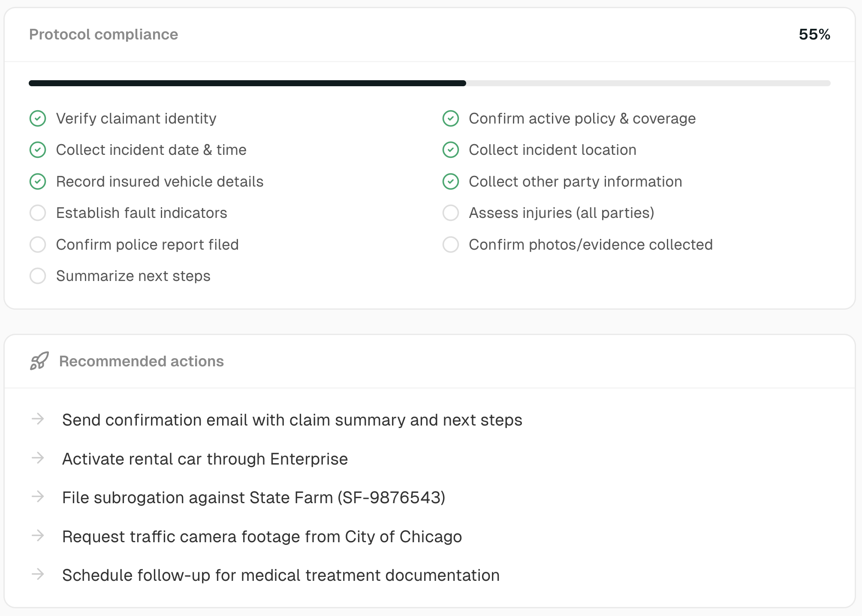Uncheck Record insured vehicle details
862x616 pixels.
(x=38, y=181)
